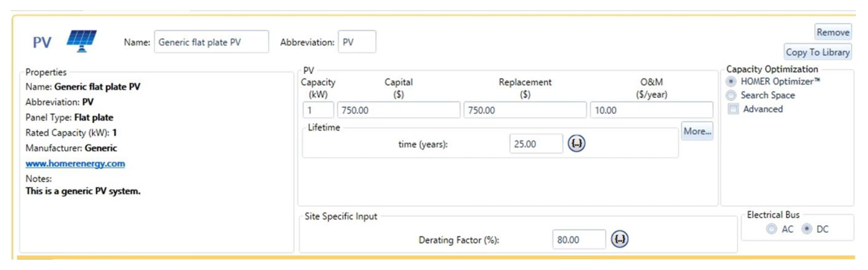Click the lifetime years input

[536, 144]
